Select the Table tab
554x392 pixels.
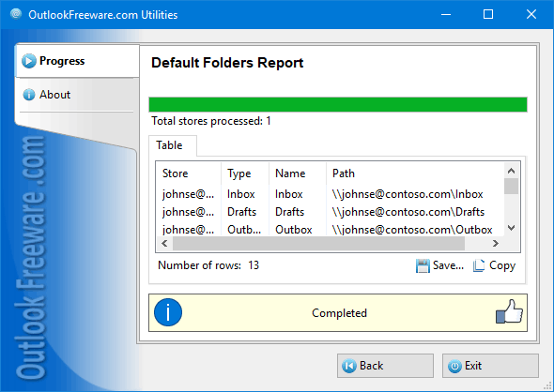pos(173,145)
